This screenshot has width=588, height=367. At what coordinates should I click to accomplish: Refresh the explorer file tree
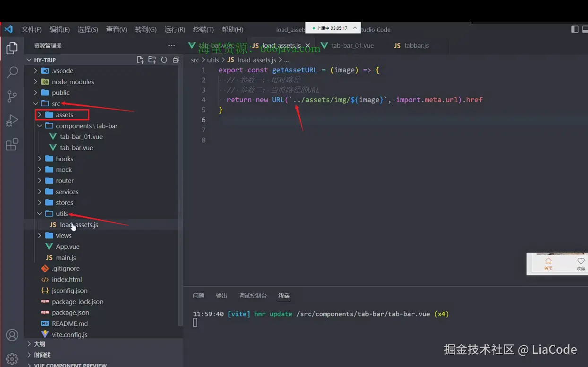coord(164,60)
